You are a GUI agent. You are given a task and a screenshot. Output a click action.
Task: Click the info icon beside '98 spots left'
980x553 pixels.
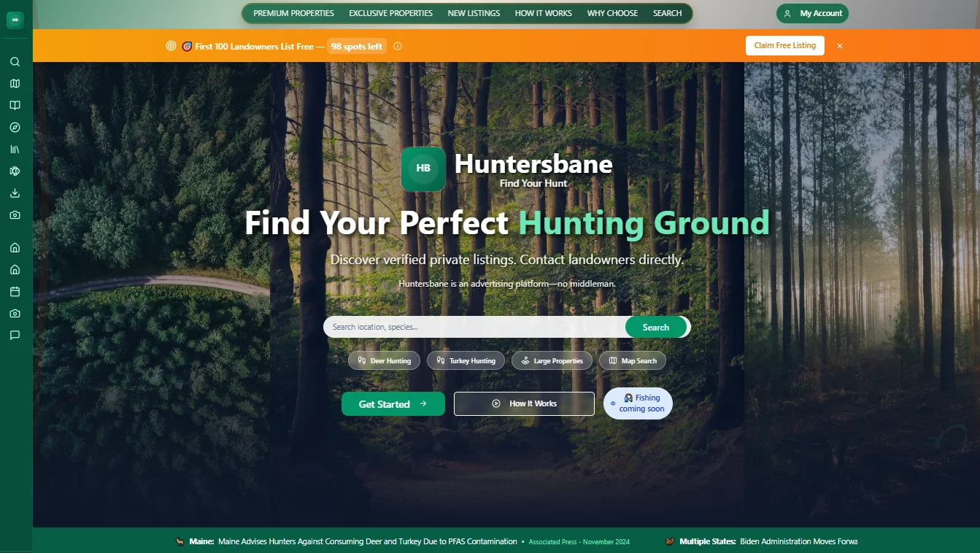(x=398, y=46)
